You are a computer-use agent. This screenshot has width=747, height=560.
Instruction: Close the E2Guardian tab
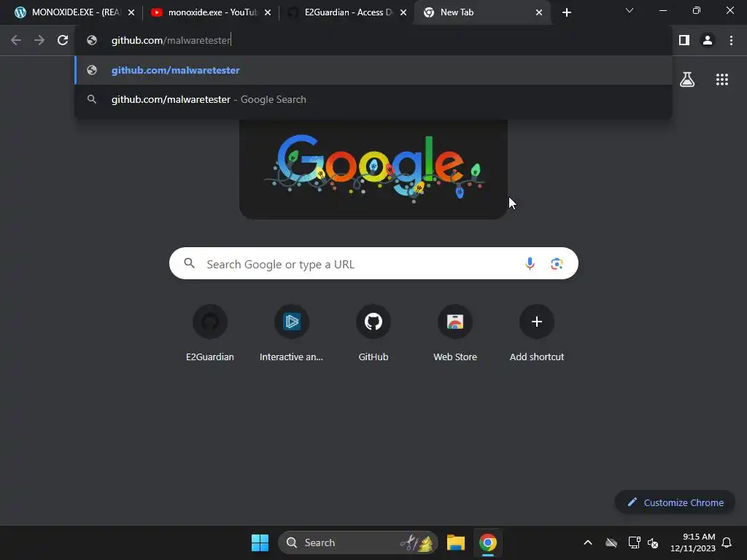403,12
